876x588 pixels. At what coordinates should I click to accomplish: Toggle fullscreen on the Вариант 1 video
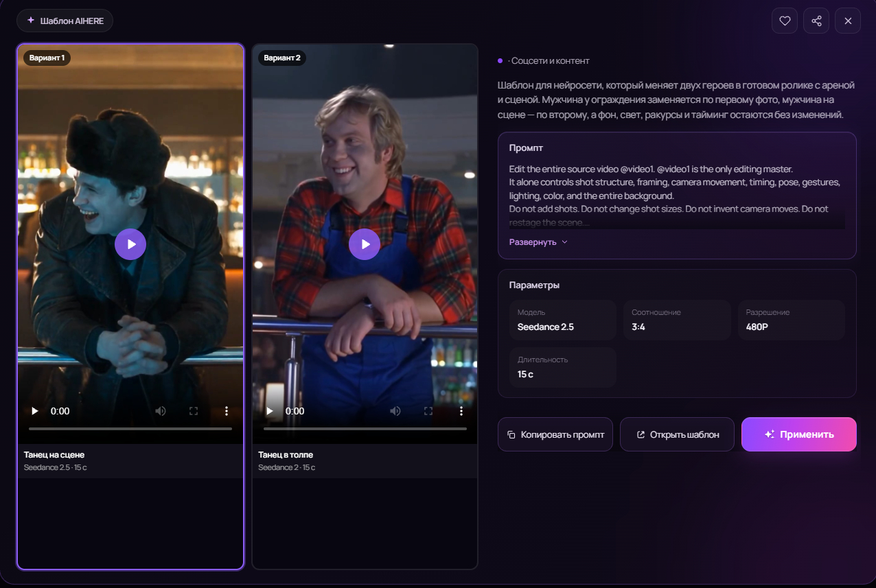click(194, 411)
